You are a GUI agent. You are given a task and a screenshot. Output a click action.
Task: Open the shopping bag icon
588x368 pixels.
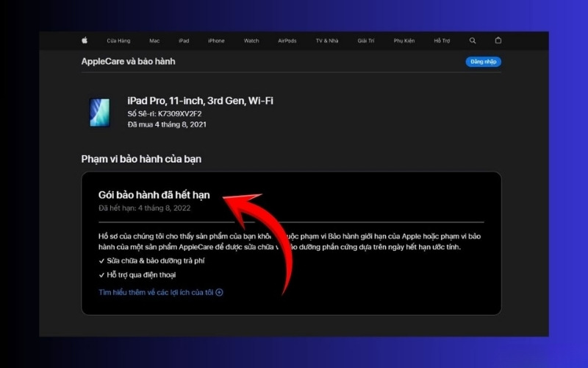point(498,40)
